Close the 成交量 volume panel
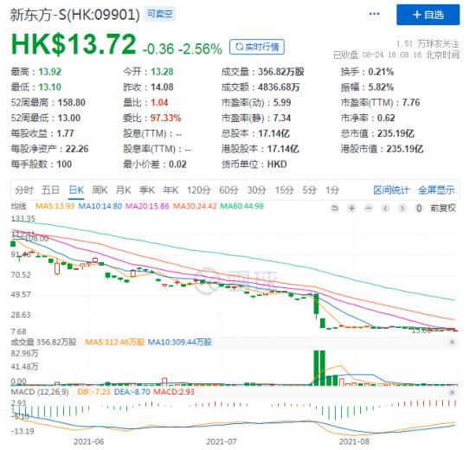Viewport: 476px width, 450px height. coord(452,342)
